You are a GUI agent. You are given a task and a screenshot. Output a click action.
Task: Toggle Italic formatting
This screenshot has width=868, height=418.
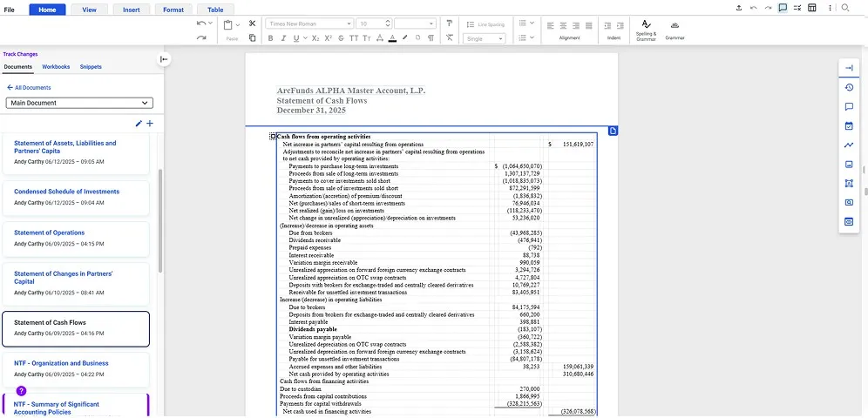coord(283,38)
